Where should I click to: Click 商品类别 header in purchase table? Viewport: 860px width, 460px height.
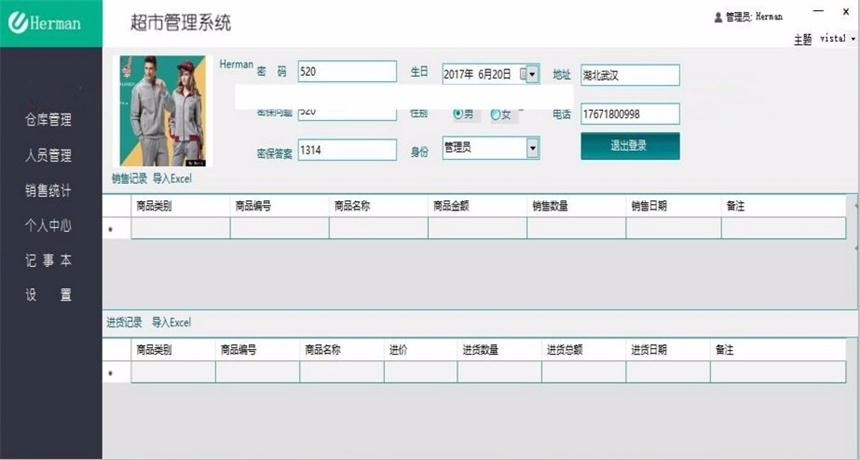(x=173, y=350)
